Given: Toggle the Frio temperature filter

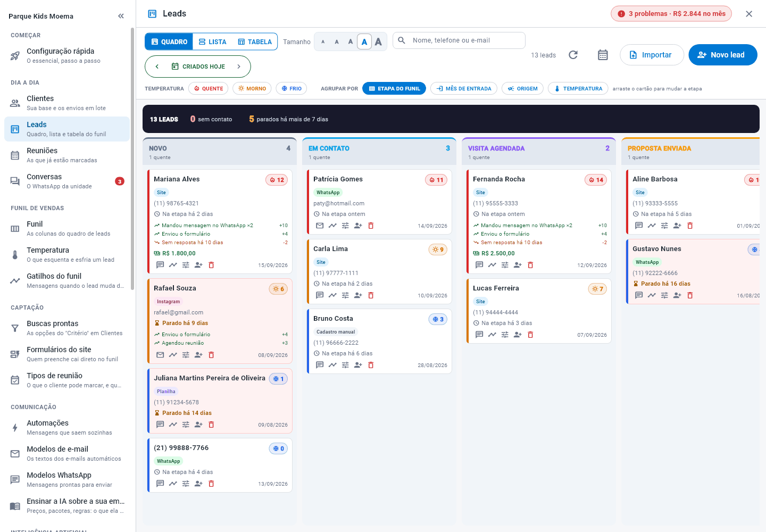Looking at the screenshot, I should coord(292,88).
